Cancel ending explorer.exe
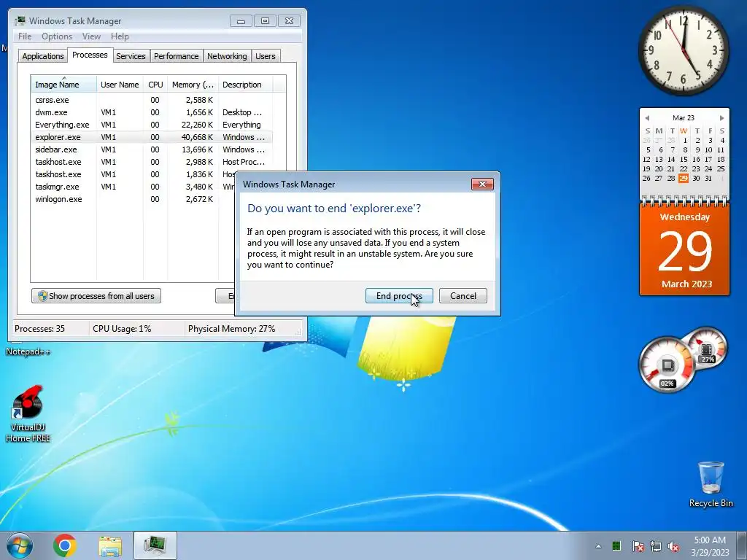Screen dimensions: 747x560 tap(463, 296)
